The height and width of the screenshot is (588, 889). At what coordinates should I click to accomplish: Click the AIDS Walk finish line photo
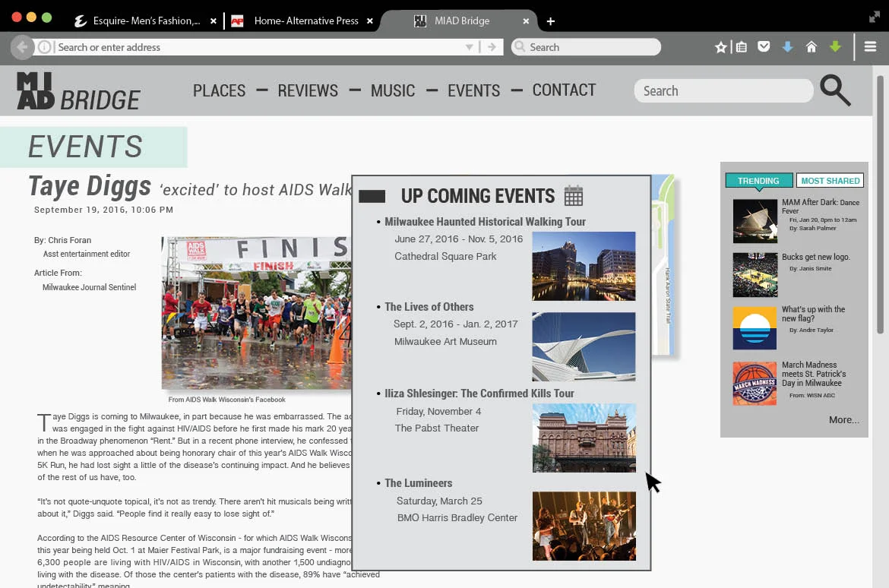[x=256, y=313]
